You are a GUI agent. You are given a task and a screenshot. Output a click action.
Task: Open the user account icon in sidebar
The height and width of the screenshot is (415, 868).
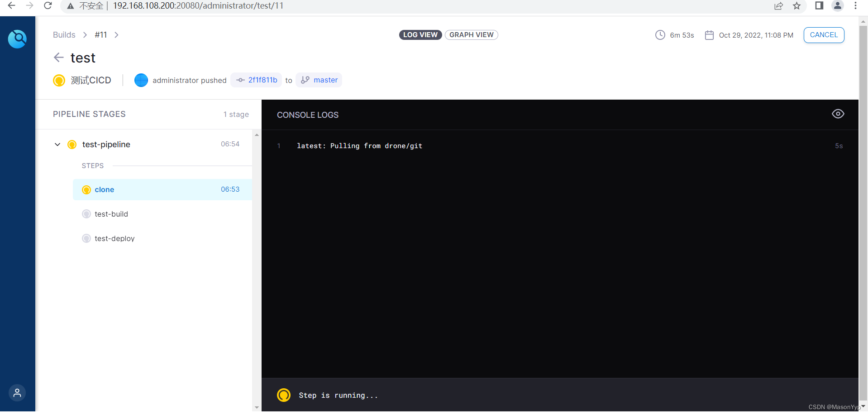[x=17, y=392]
